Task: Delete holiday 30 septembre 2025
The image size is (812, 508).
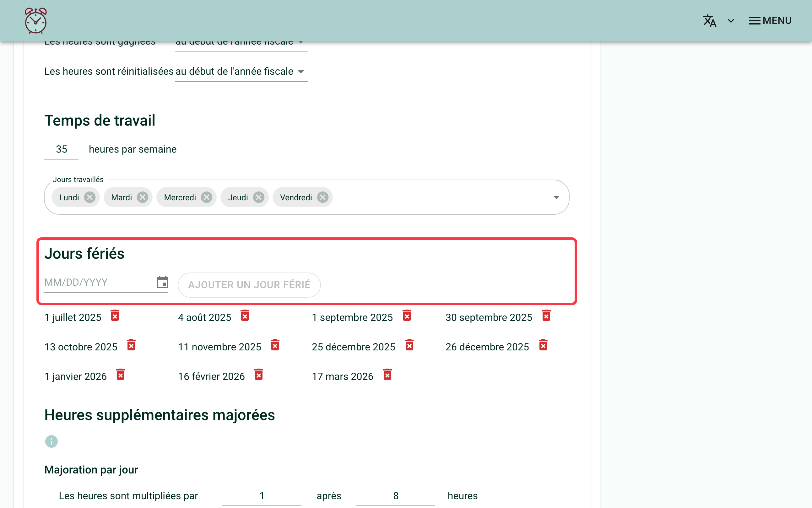Action: point(546,316)
